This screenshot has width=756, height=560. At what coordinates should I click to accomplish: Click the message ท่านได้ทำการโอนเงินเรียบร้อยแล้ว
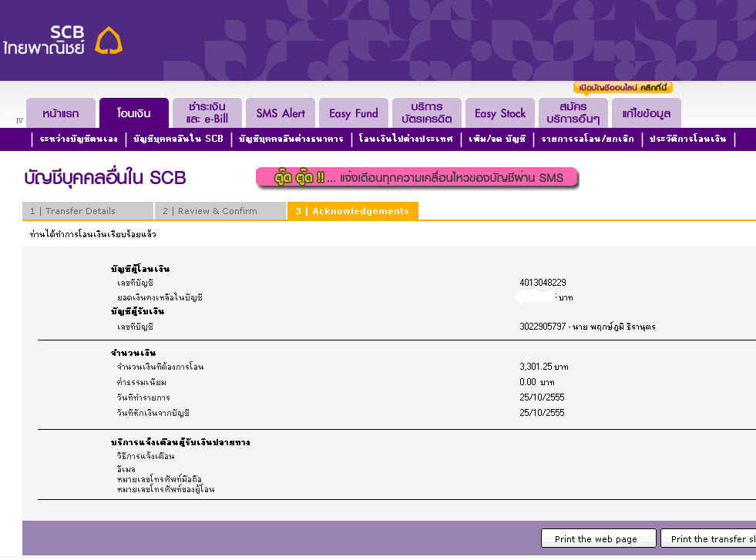pos(93,235)
